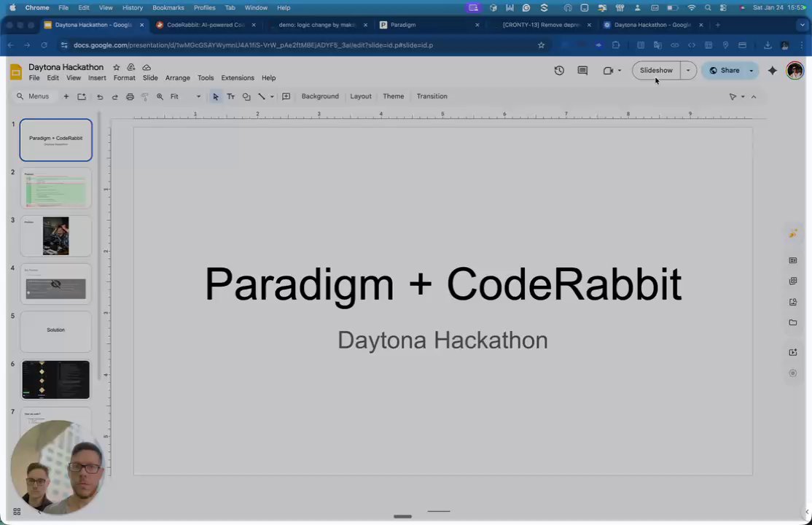Click the Undo arrow in the toolbar
Screen dimensions: 812x525
(100, 97)
